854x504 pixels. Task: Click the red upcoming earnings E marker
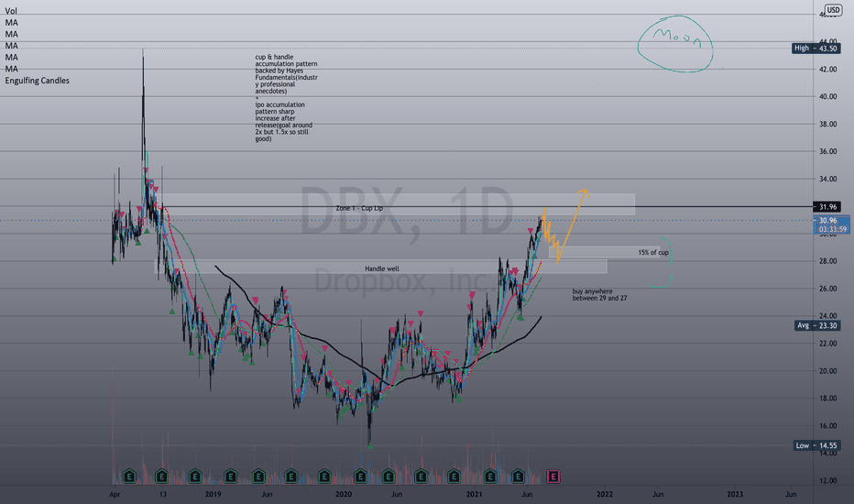click(x=553, y=477)
